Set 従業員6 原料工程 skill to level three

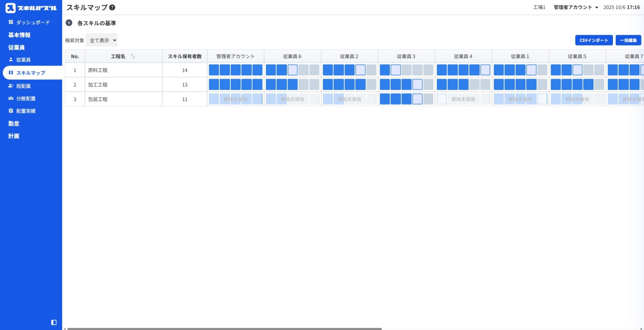[292, 70]
